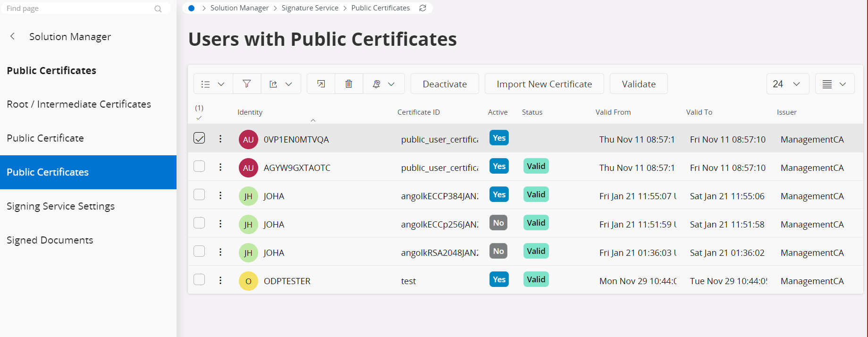Go to Root / Intermediate Certificates
The image size is (868, 337).
pos(79,104)
